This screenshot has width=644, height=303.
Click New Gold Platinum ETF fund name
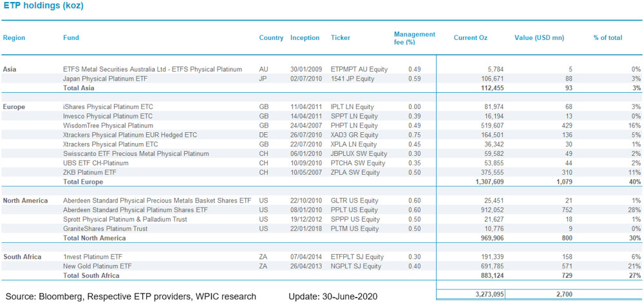point(96,266)
